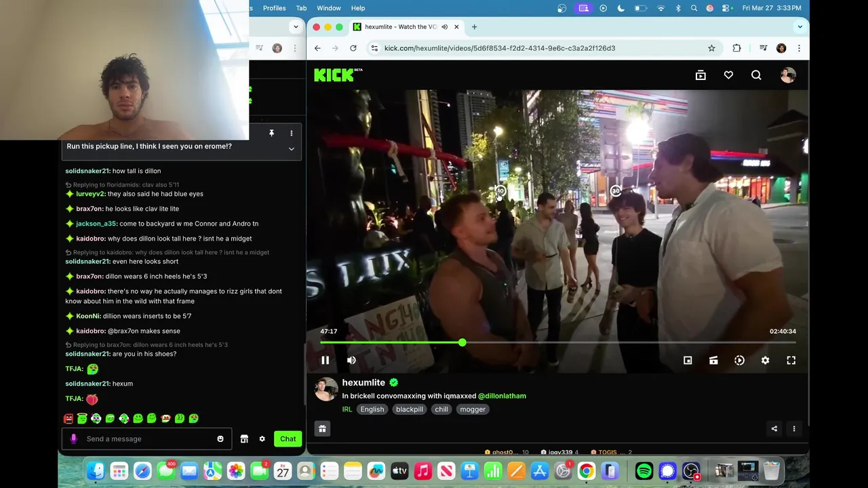Image resolution: width=868 pixels, height=488 pixels.
Task: Expand tab search chevron in front window
Action: (x=800, y=27)
